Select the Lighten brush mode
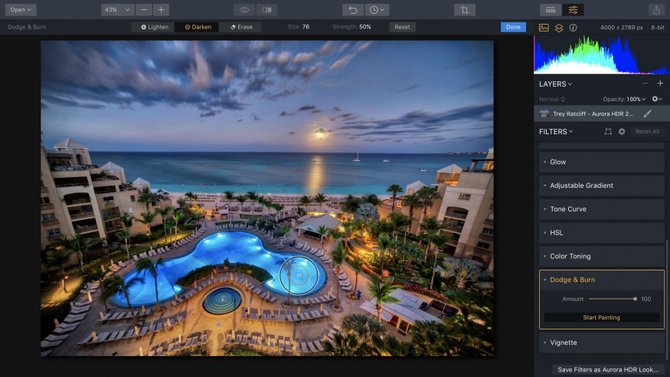Image resolution: width=670 pixels, height=377 pixels. [155, 27]
